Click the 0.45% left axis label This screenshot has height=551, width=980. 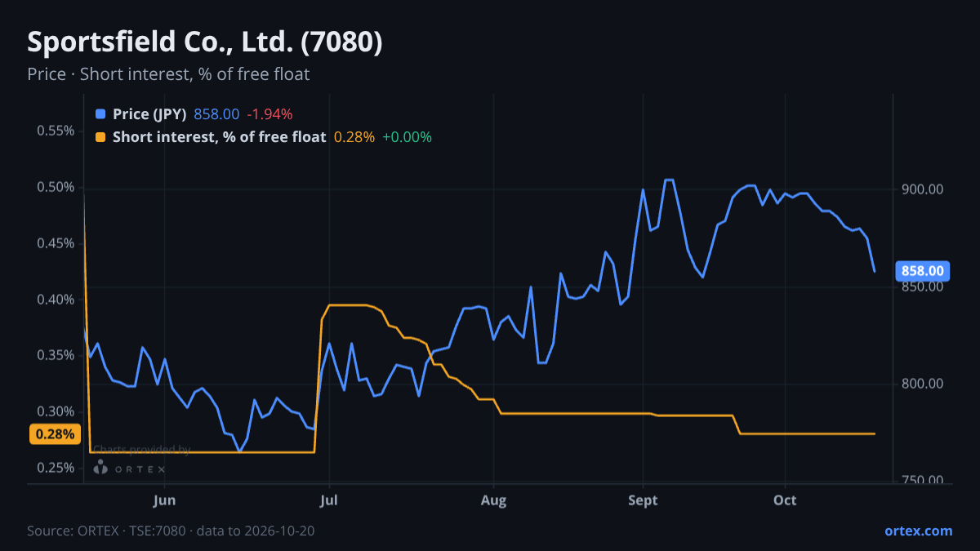(56, 243)
